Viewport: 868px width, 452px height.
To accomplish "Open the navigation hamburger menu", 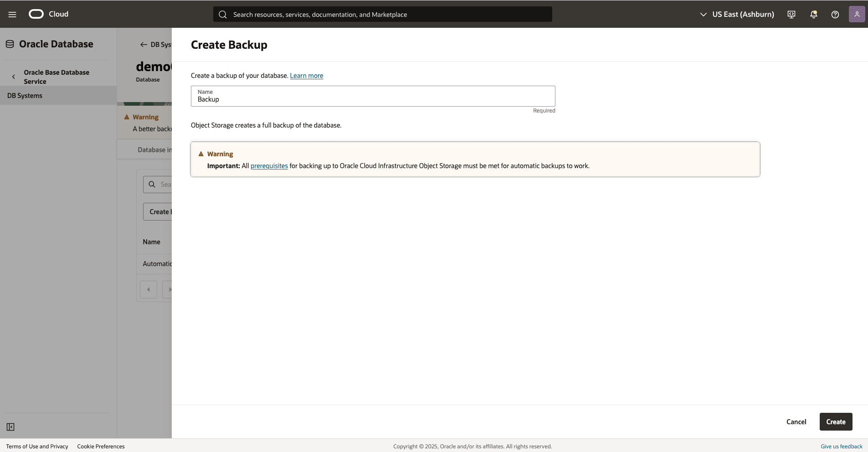I will pos(12,14).
